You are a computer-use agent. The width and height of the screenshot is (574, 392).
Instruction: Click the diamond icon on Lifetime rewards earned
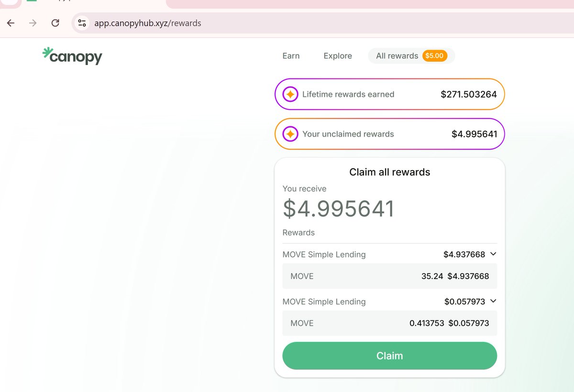click(289, 94)
